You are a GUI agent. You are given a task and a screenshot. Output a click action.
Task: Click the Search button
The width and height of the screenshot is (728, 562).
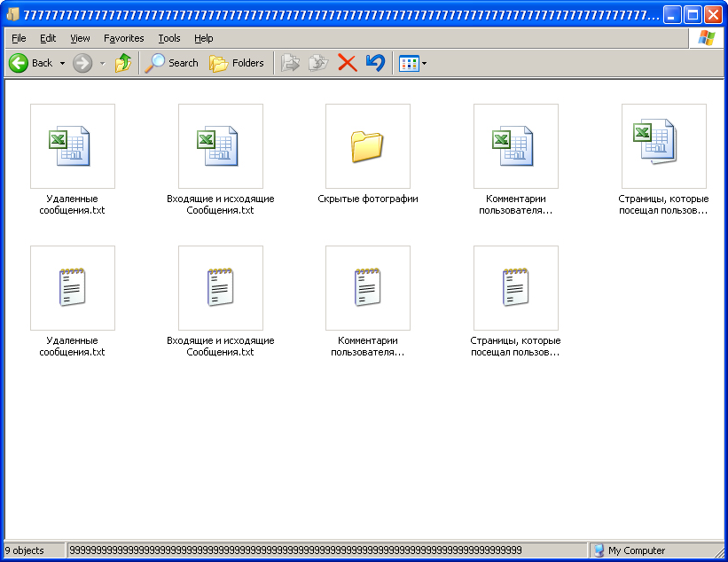pyautogui.click(x=172, y=63)
